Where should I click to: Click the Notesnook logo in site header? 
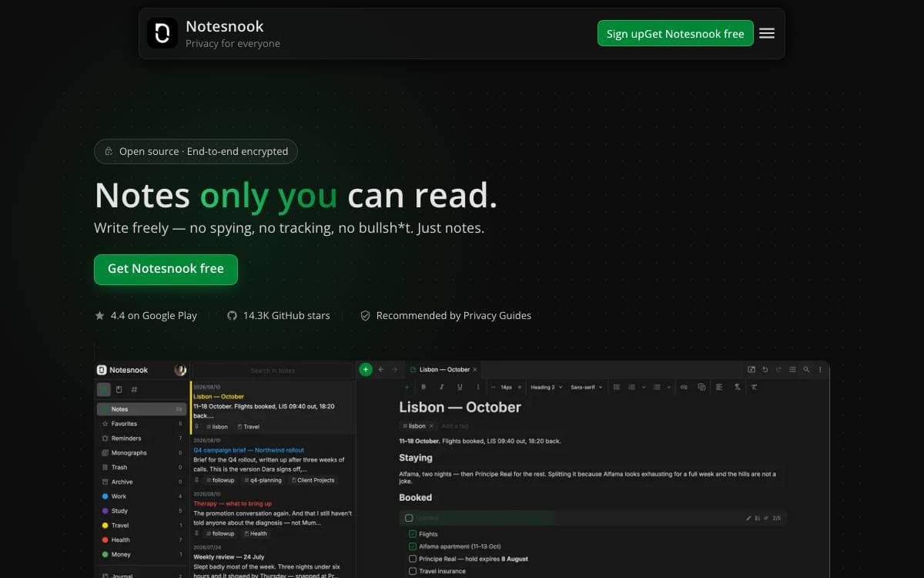point(162,33)
